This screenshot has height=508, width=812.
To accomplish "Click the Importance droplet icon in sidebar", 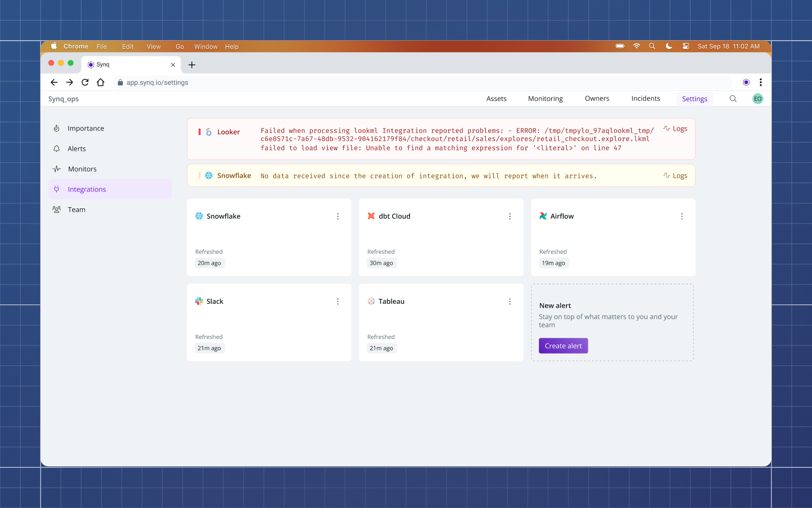I will point(57,128).
